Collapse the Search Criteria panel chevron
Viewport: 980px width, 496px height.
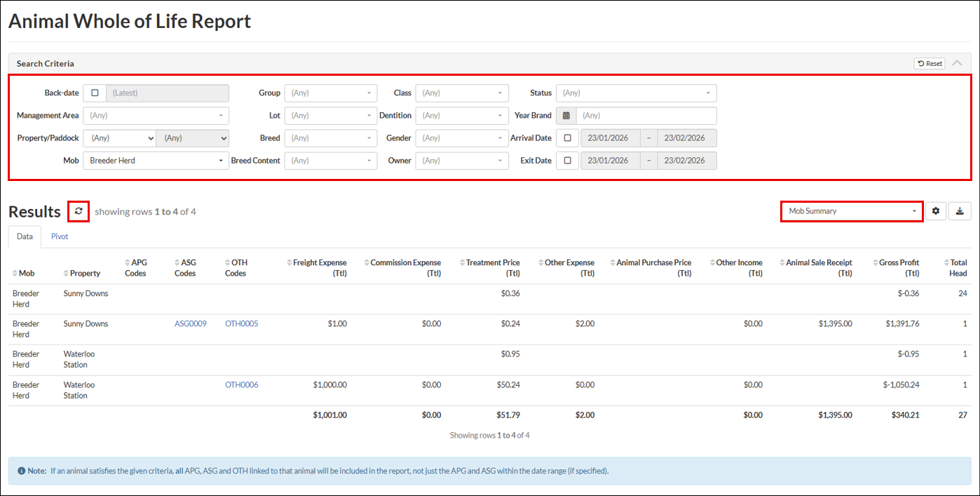[x=958, y=63]
